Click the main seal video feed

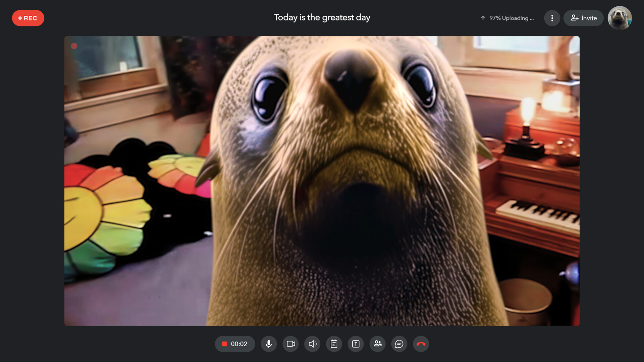tap(322, 181)
